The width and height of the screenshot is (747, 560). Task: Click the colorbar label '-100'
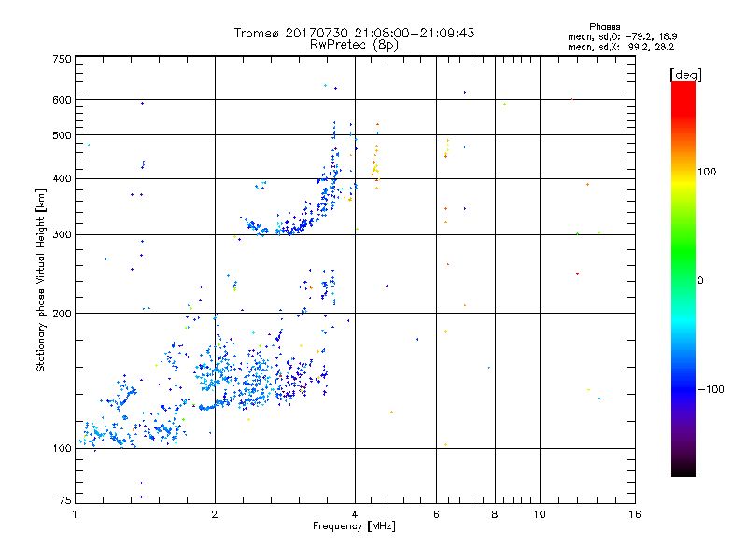pyautogui.click(x=712, y=389)
